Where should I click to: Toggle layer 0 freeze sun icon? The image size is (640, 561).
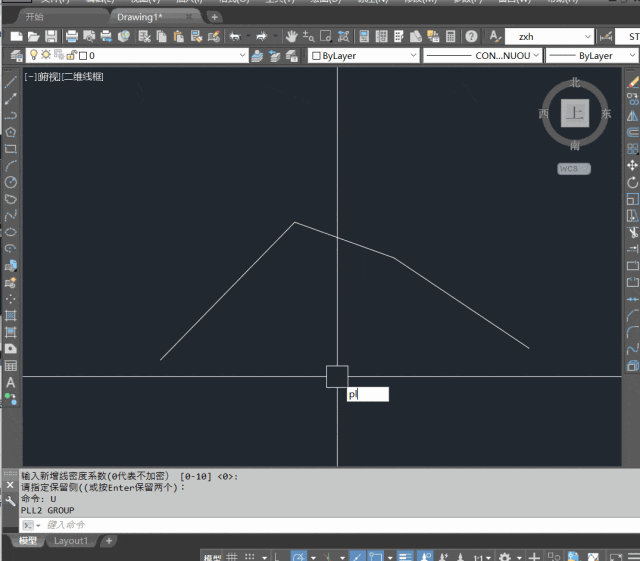[x=46, y=55]
